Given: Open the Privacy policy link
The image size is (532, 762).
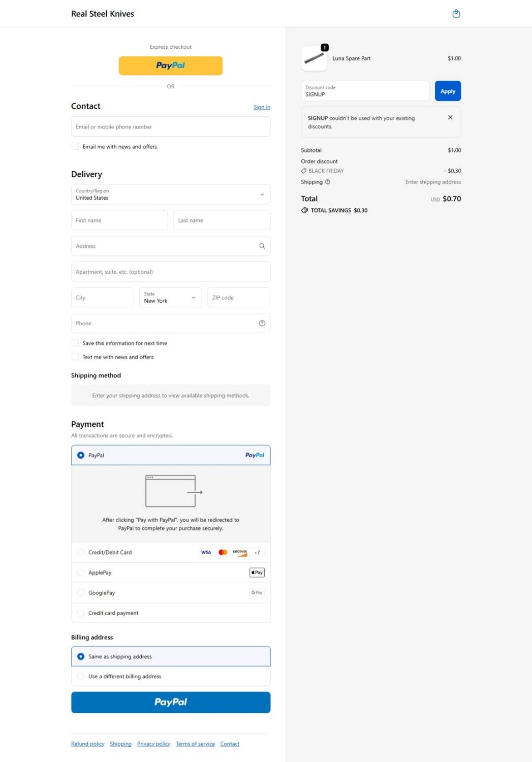Looking at the screenshot, I should 153,744.
